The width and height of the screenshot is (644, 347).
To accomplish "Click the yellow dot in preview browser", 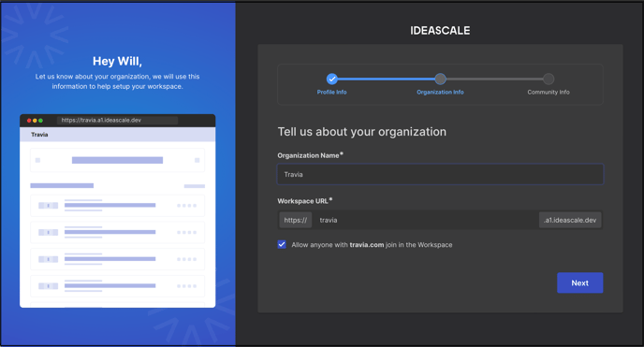I will 35,121.
